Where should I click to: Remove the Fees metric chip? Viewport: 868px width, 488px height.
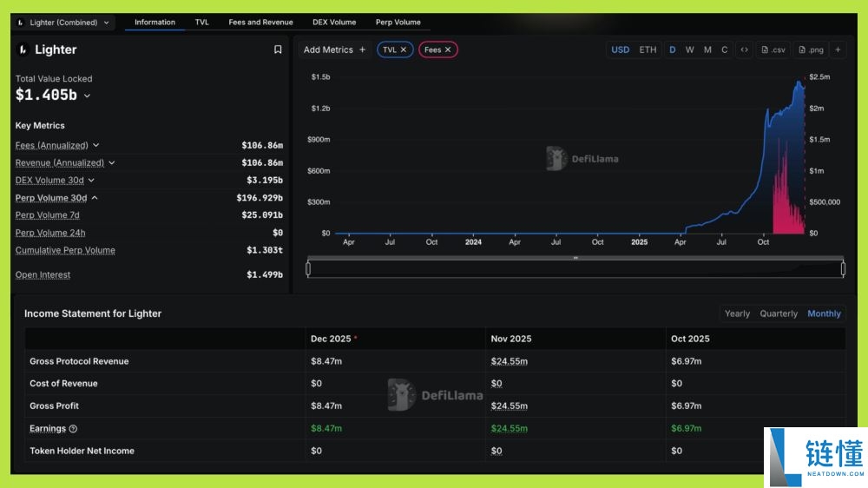point(448,49)
